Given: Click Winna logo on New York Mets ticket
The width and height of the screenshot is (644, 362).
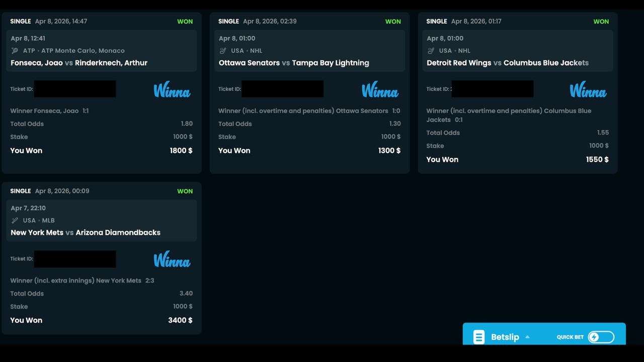Looking at the screenshot, I should click(172, 260).
